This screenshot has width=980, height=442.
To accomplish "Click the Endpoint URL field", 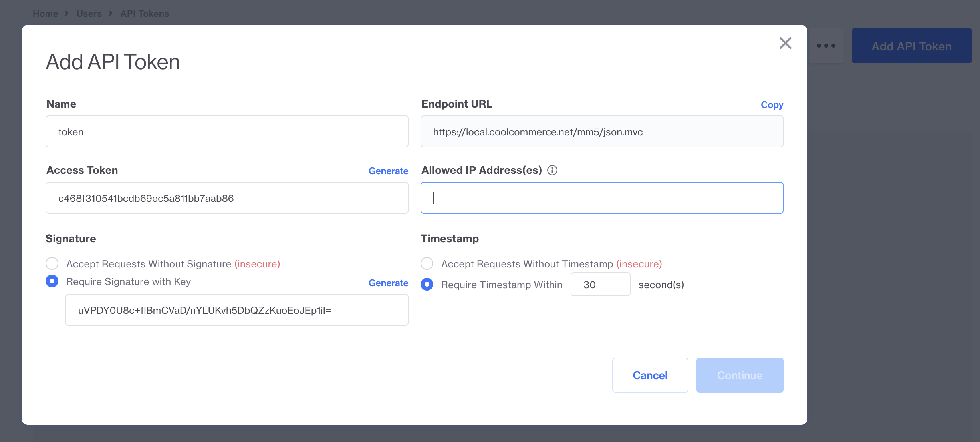I will tap(602, 132).
